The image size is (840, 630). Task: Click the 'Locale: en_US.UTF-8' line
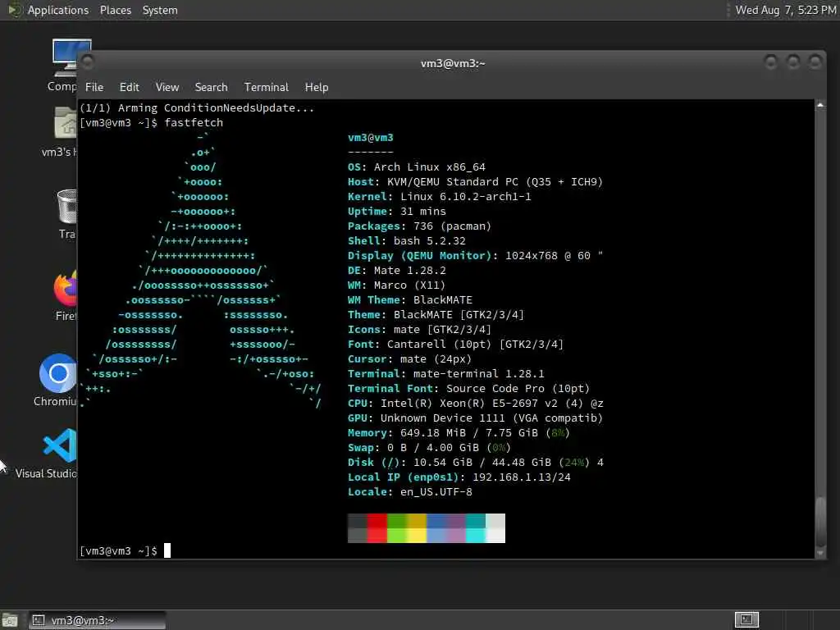(410, 492)
